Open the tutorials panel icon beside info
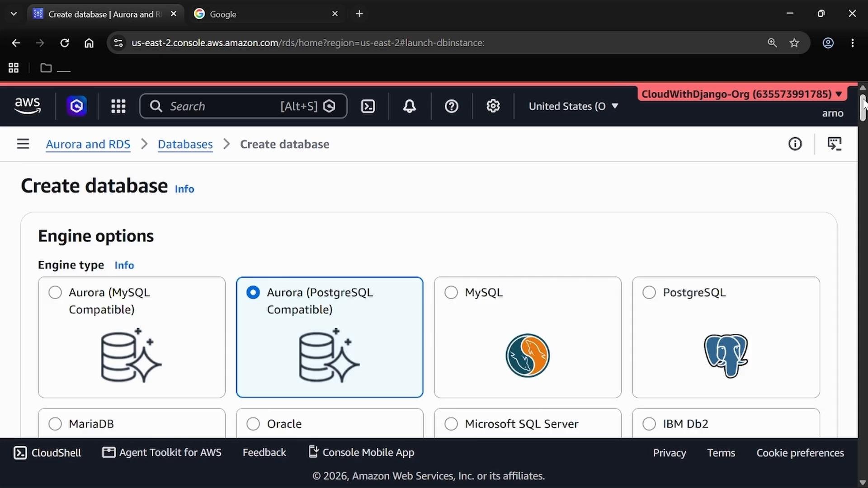The width and height of the screenshot is (868, 488). pos(835,144)
